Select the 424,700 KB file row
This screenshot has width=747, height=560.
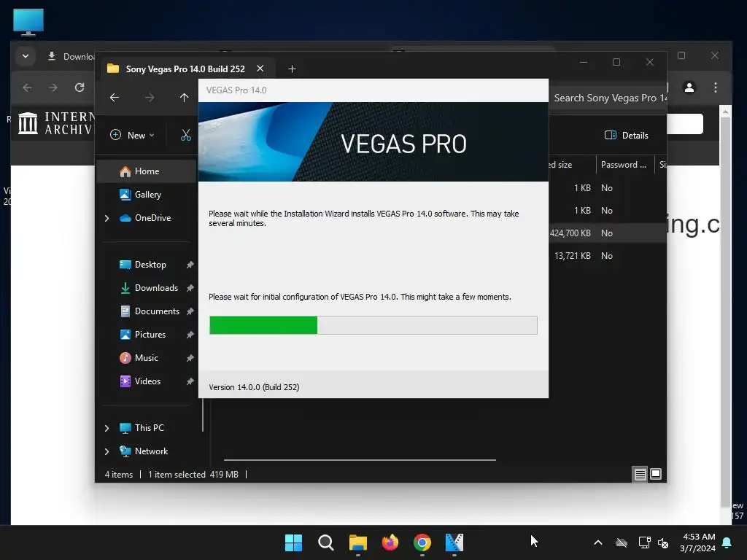point(608,233)
